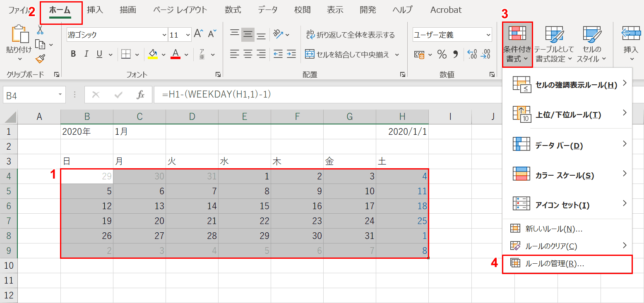Click the Borders icon
Viewport: 644px width, 303px height.
[x=126, y=54]
